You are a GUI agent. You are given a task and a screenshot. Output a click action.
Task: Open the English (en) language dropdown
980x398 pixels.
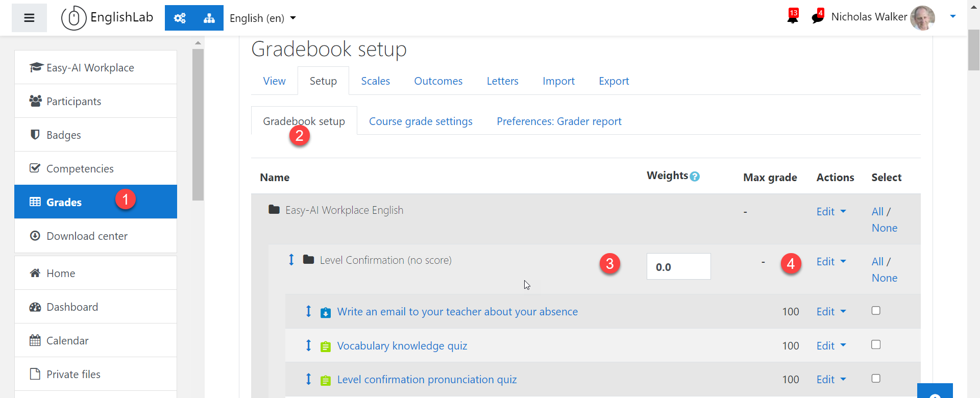[x=263, y=18]
